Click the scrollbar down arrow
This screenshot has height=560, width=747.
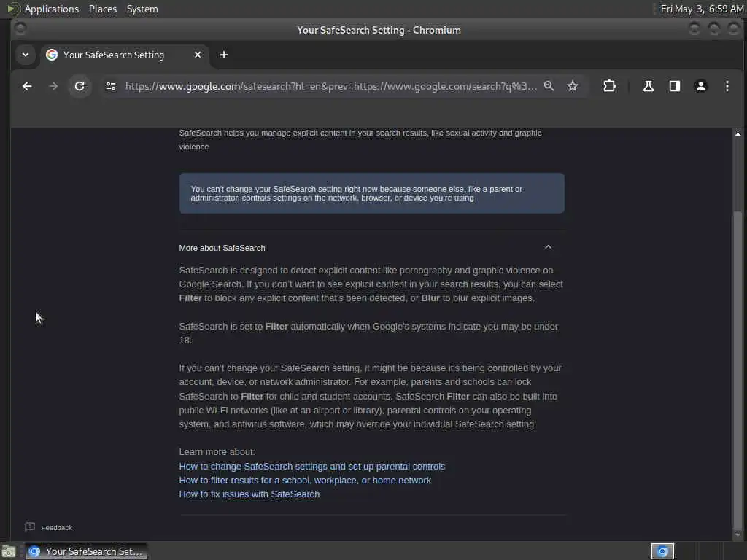pos(738,534)
